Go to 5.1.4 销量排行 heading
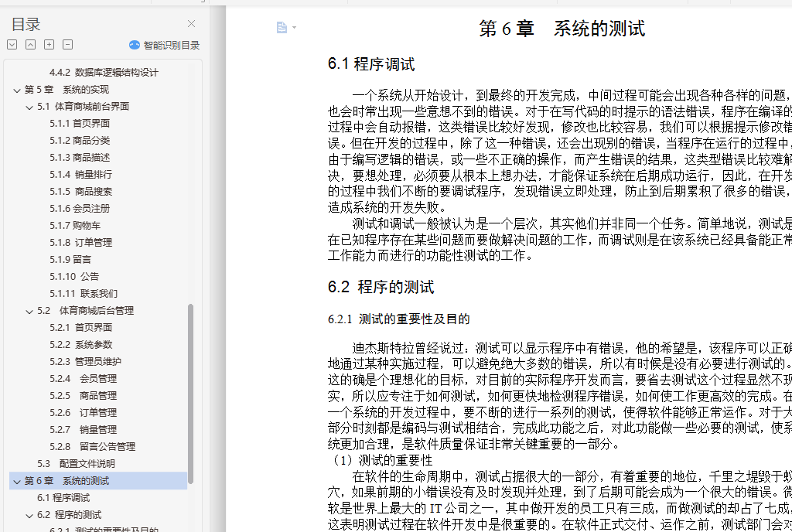This screenshot has height=532, width=792. point(80,174)
